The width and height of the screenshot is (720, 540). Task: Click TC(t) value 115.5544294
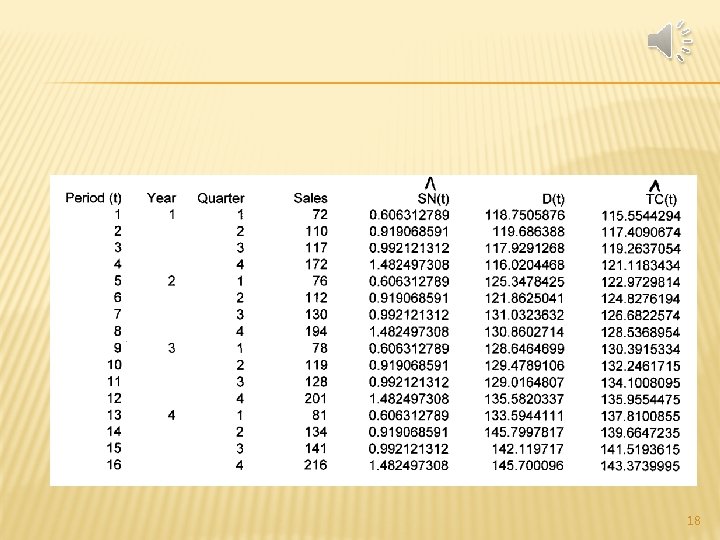click(641, 215)
